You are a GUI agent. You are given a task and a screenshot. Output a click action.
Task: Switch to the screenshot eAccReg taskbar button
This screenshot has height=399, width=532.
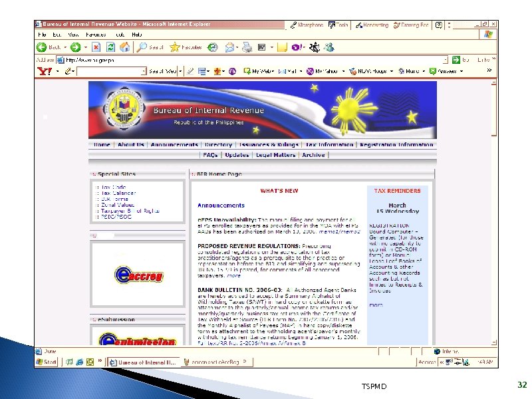pos(217,362)
